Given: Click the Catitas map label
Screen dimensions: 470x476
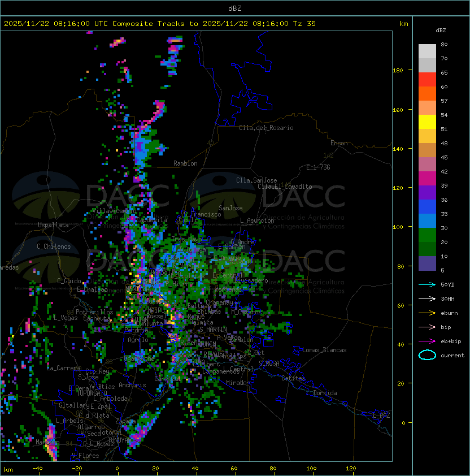Looking at the screenshot, I should point(293,378).
